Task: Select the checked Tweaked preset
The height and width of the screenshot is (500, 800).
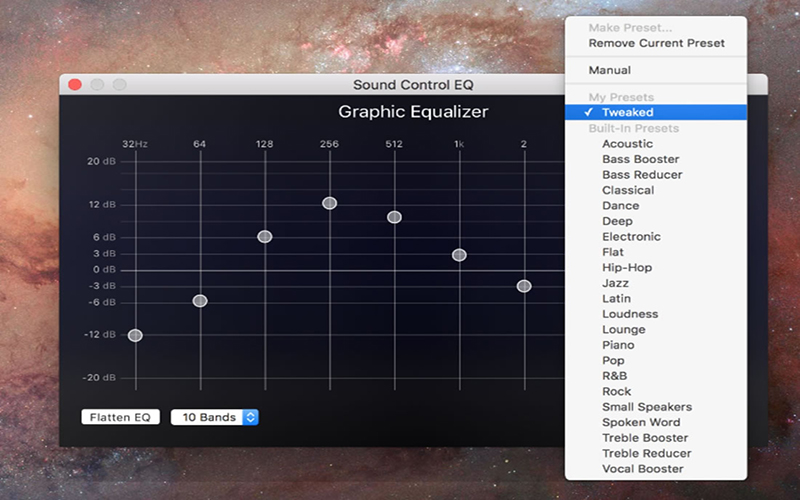Action: (x=627, y=113)
